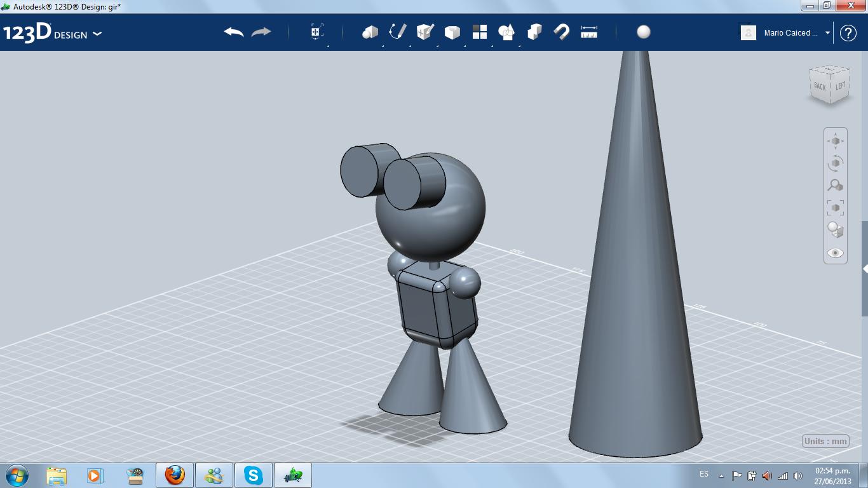Open the clock showing 02:54 p.m.
Screen dimensions: 868x488
[832, 475]
